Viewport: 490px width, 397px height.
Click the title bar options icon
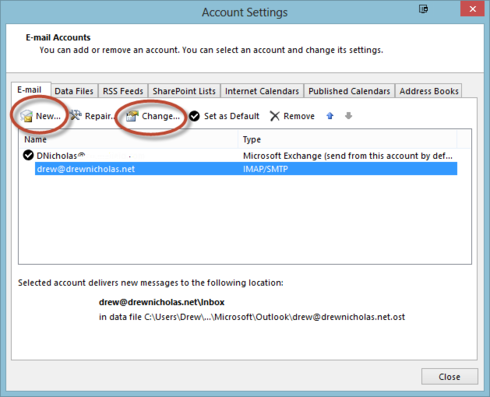pyautogui.click(x=423, y=9)
